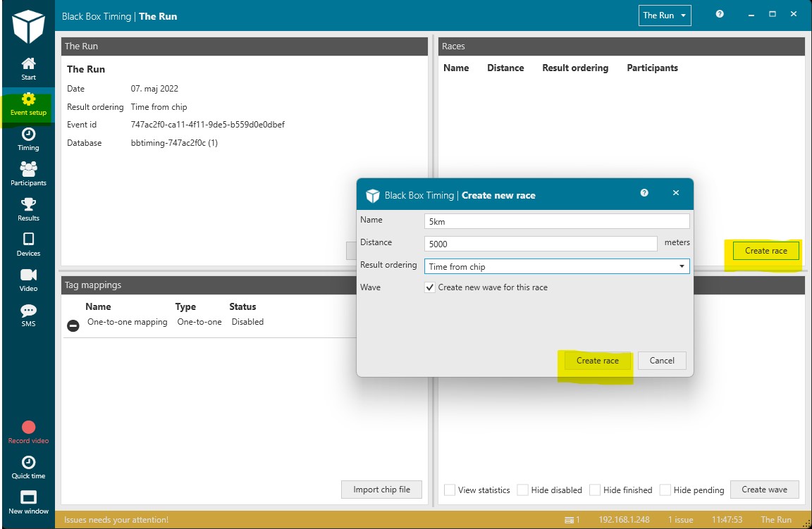Click the Disabled status of the mapping
This screenshot has height=529, width=812.
click(x=247, y=322)
